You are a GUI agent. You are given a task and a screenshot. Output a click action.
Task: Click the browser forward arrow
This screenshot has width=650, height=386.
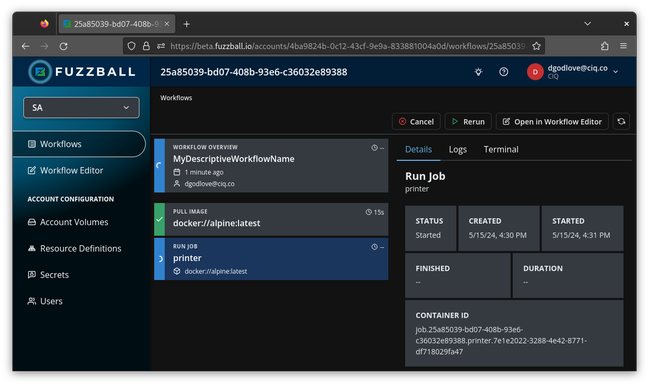click(44, 46)
